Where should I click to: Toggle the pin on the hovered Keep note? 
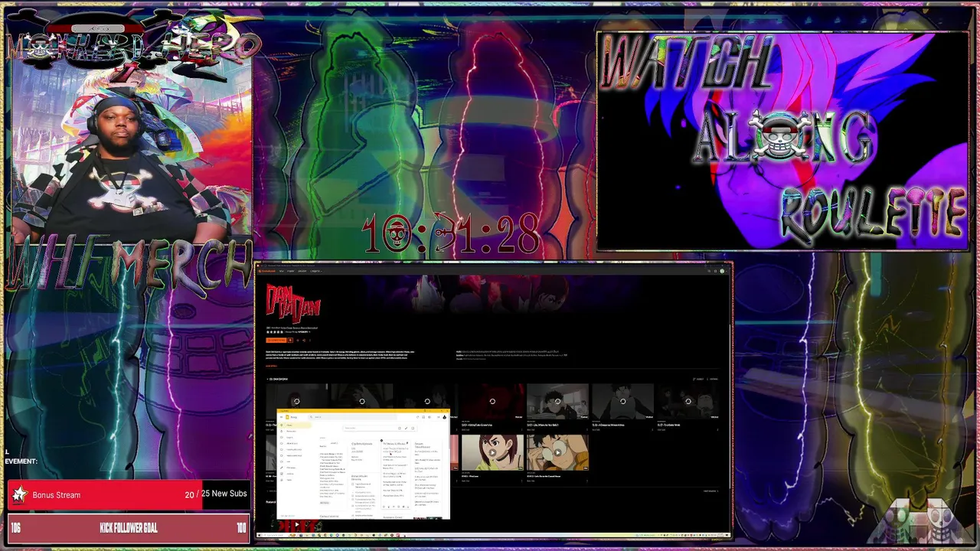[x=407, y=443]
